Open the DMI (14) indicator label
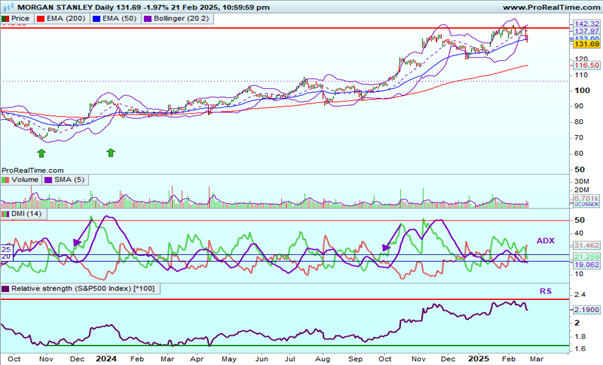Viewport: 603px width, 365px height. pyautogui.click(x=26, y=213)
